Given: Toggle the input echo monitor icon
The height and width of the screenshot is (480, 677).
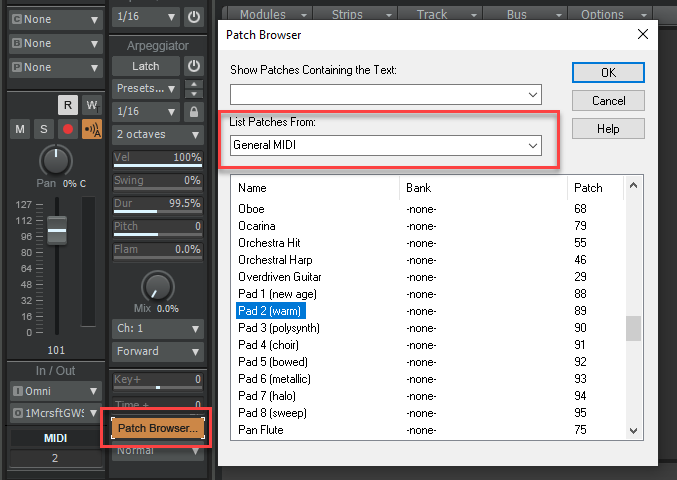Looking at the screenshot, I should 92,129.
